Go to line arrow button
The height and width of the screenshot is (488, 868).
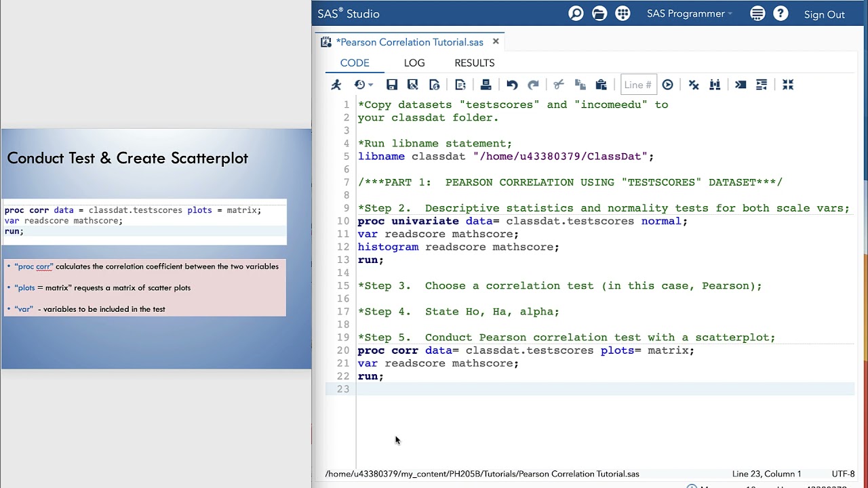(668, 85)
